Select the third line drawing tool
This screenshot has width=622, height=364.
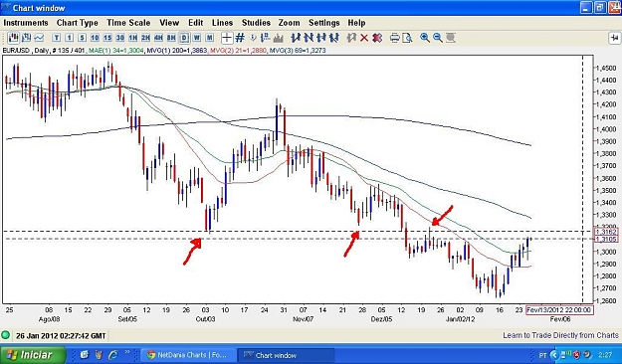(x=320, y=38)
